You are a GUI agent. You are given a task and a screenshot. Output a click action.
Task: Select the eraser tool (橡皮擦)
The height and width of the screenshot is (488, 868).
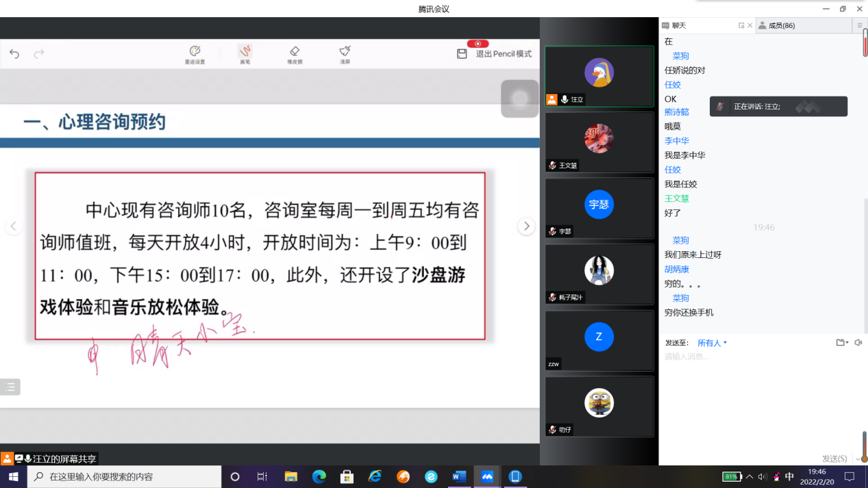(x=295, y=53)
